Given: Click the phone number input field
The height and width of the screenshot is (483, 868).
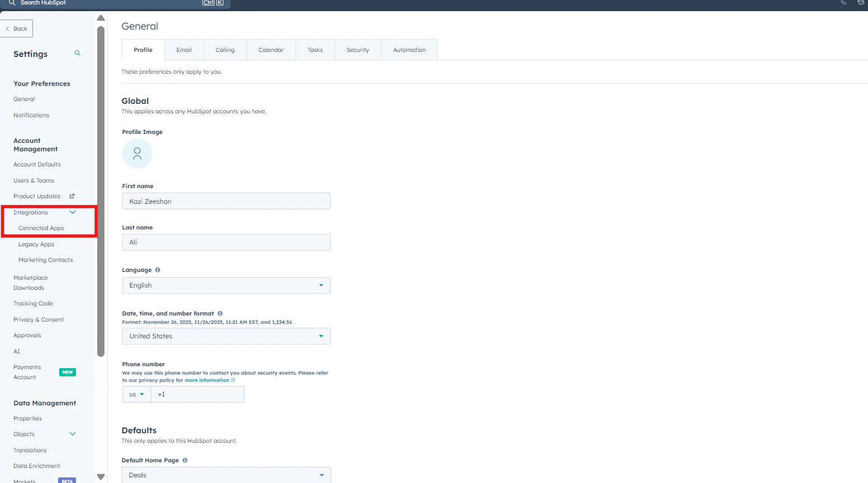Looking at the screenshot, I should tap(198, 394).
